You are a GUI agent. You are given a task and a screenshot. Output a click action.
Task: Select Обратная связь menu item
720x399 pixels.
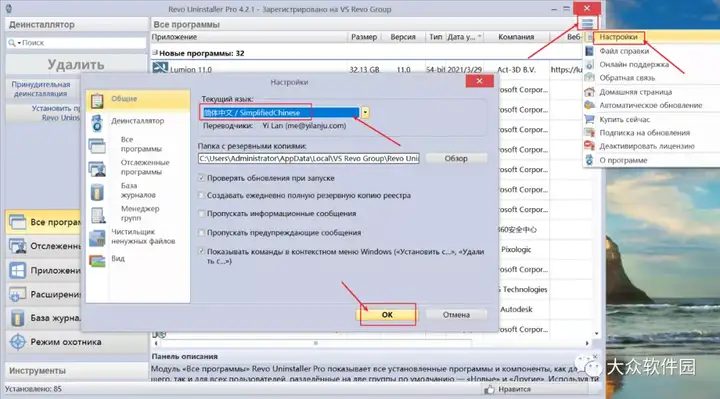[627, 78]
